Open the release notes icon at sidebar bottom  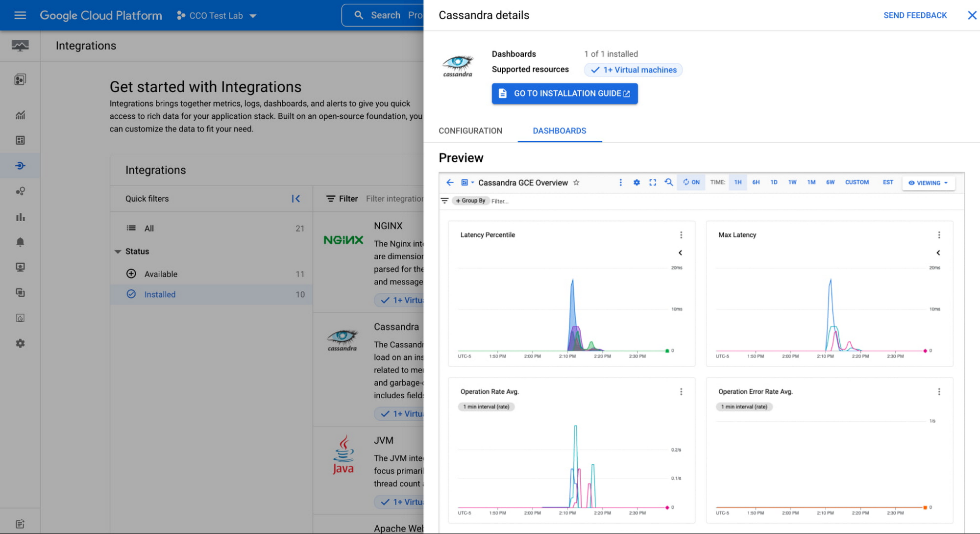20,524
